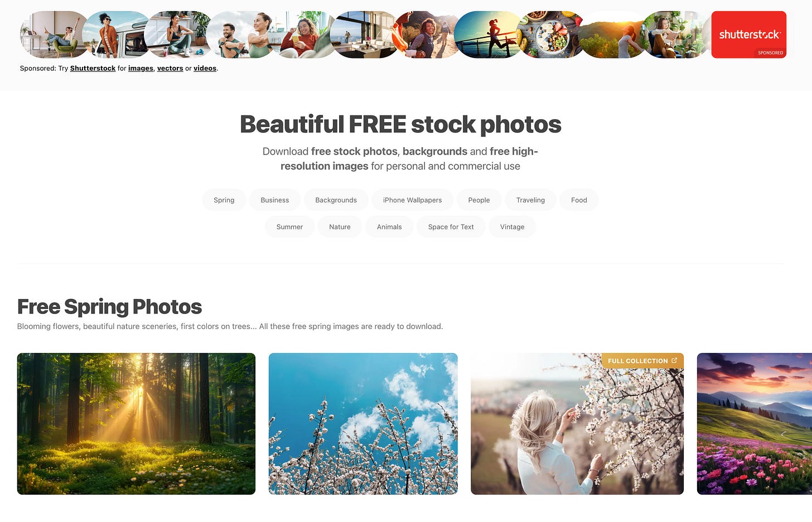Select the Business category tag
The image size is (812, 522).
(275, 200)
